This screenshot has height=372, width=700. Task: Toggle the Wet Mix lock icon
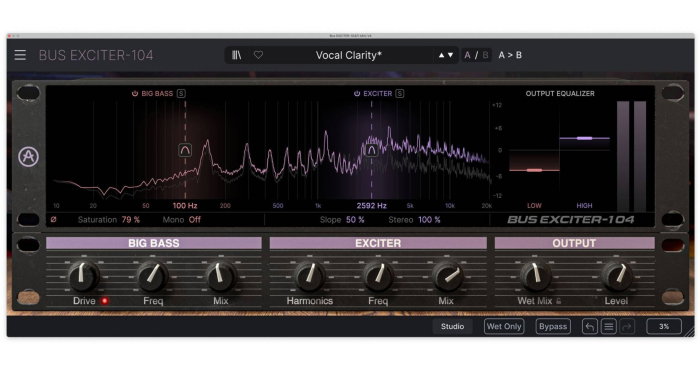click(558, 301)
